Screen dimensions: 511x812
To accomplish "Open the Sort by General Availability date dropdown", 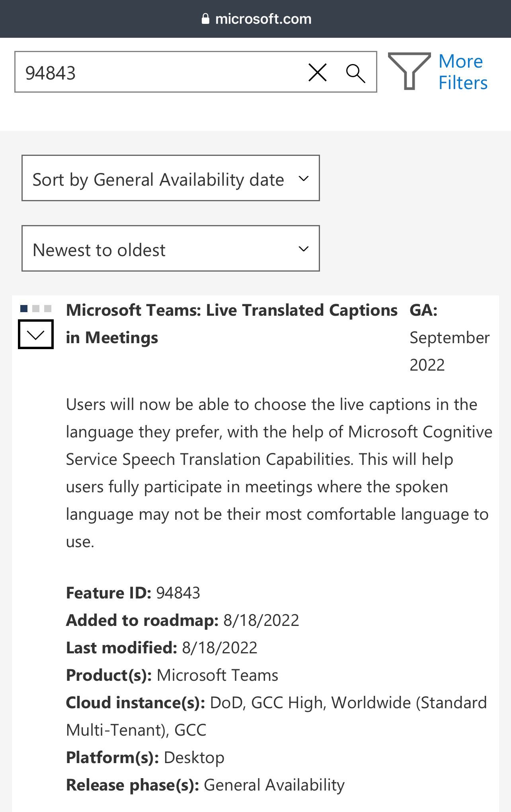I will tap(170, 178).
